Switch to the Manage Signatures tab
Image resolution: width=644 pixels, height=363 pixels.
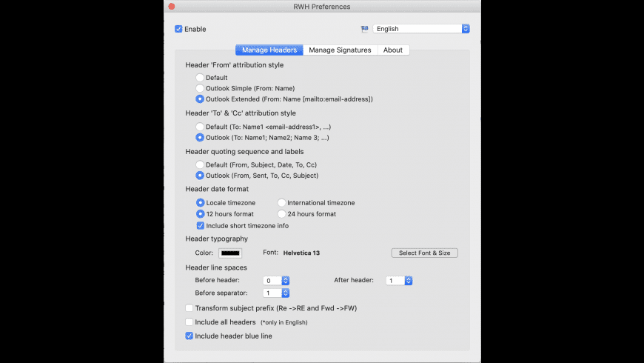pos(340,50)
